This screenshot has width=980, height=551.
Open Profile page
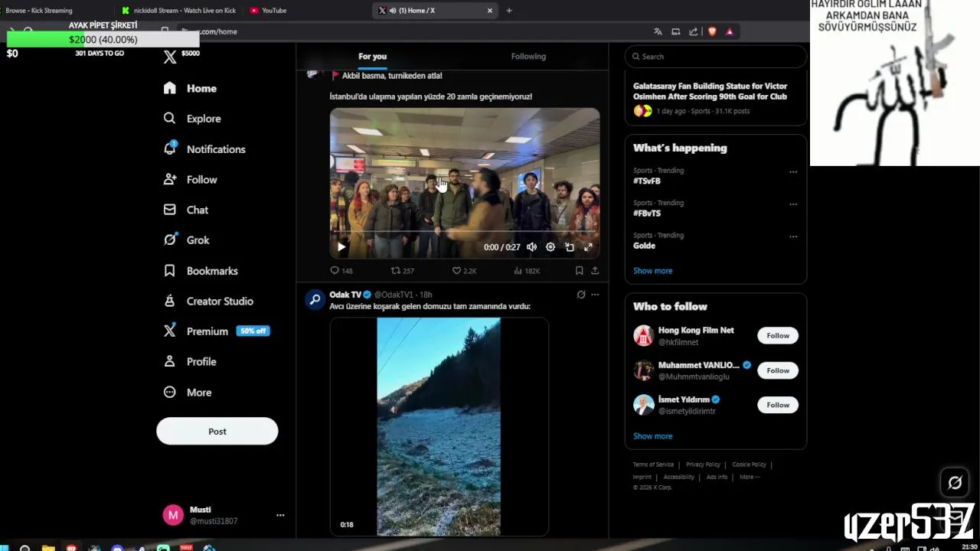coord(190,361)
